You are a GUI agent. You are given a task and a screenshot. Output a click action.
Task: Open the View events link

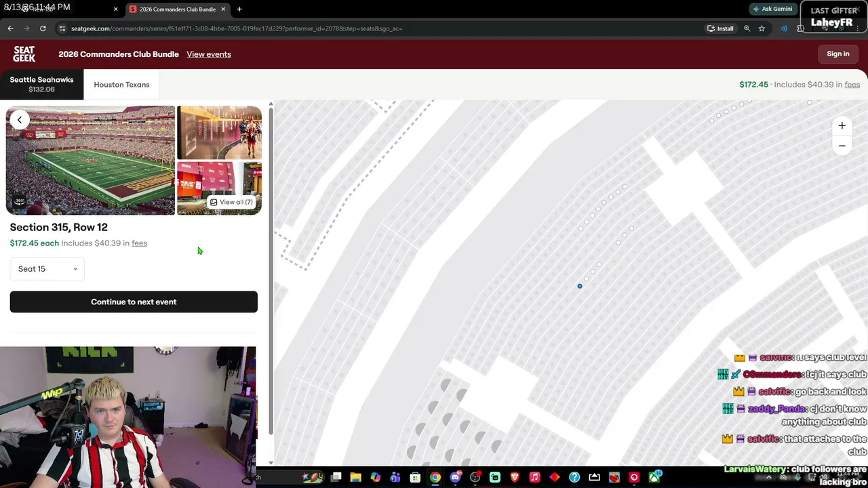tap(209, 54)
